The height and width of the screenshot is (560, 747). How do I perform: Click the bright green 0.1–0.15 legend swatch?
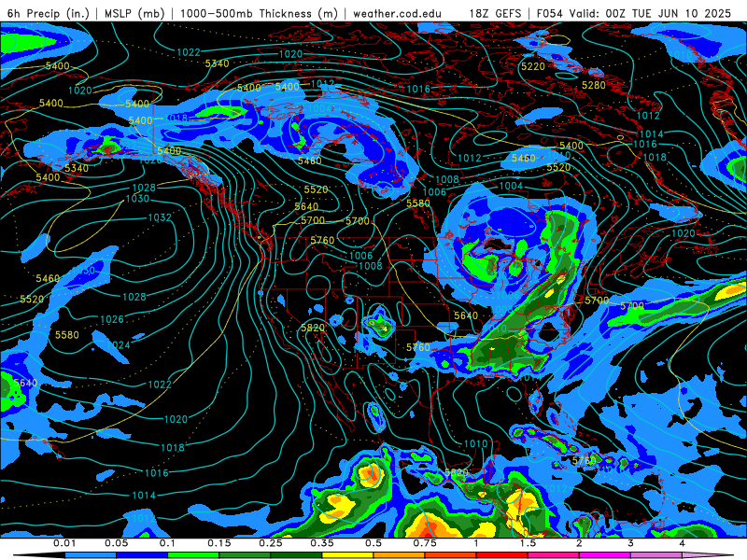pyautogui.click(x=193, y=555)
